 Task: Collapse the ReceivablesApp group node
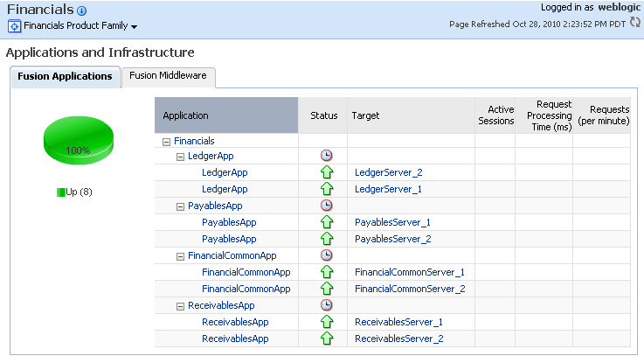point(180,306)
